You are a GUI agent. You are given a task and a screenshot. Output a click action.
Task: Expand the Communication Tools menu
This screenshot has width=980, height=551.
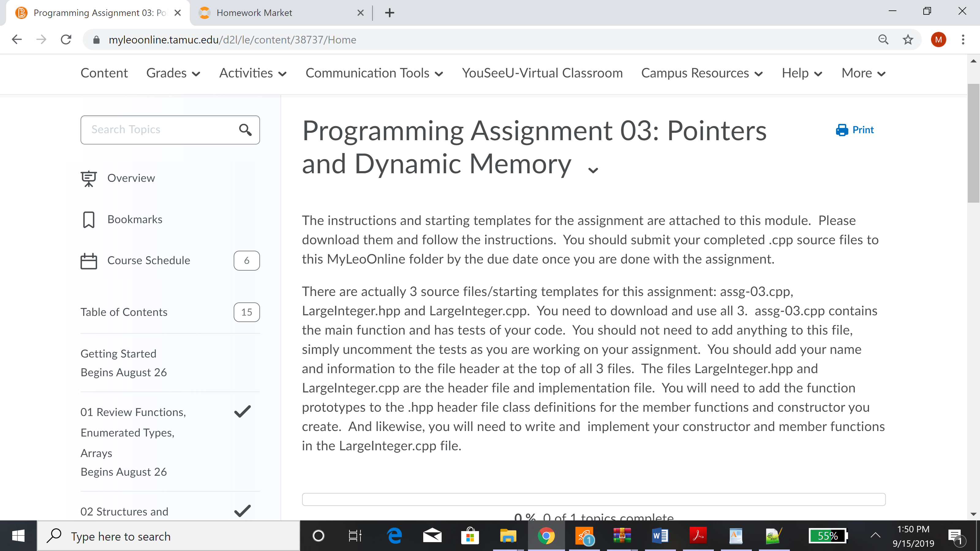(x=374, y=73)
